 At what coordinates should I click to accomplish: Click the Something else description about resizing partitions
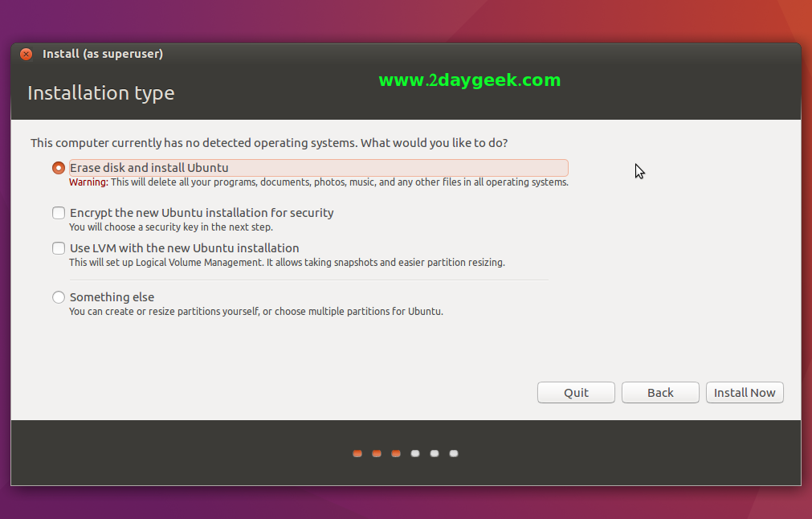click(x=255, y=311)
